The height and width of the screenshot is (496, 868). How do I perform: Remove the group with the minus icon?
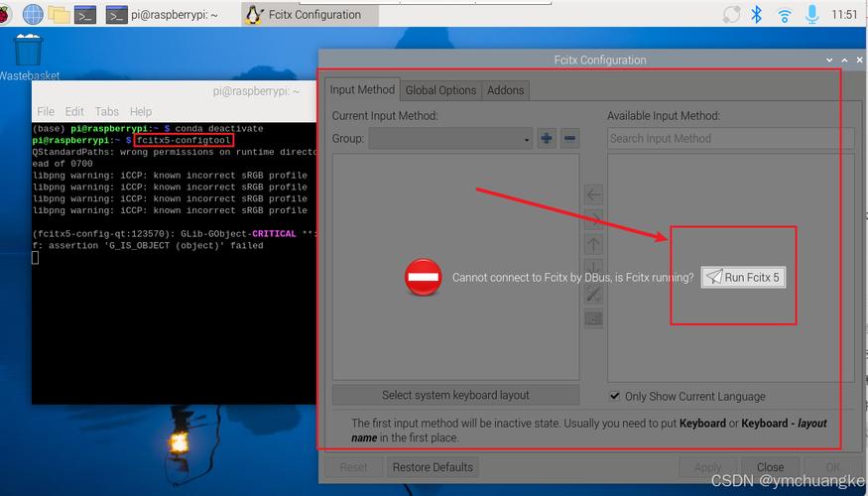click(570, 138)
